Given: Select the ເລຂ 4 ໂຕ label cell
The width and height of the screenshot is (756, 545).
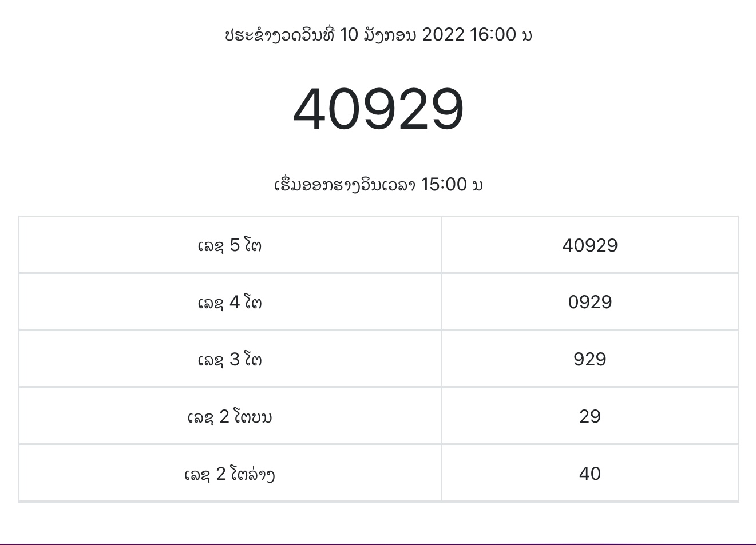Looking at the screenshot, I should 230,302.
